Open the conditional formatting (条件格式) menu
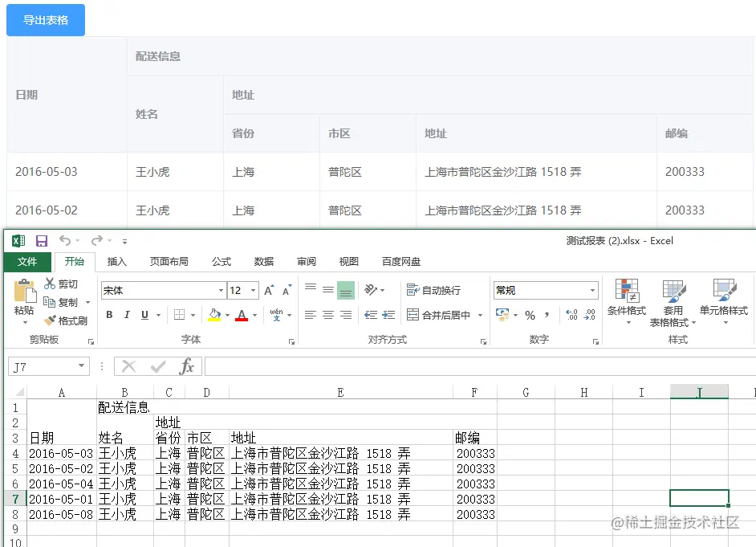Image resolution: width=756 pixels, height=547 pixels. (x=626, y=301)
